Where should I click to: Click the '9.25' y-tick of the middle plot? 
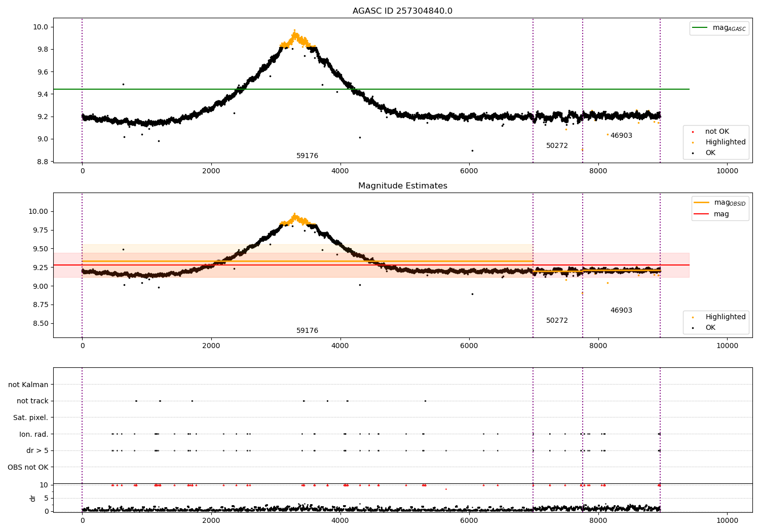[40, 268]
